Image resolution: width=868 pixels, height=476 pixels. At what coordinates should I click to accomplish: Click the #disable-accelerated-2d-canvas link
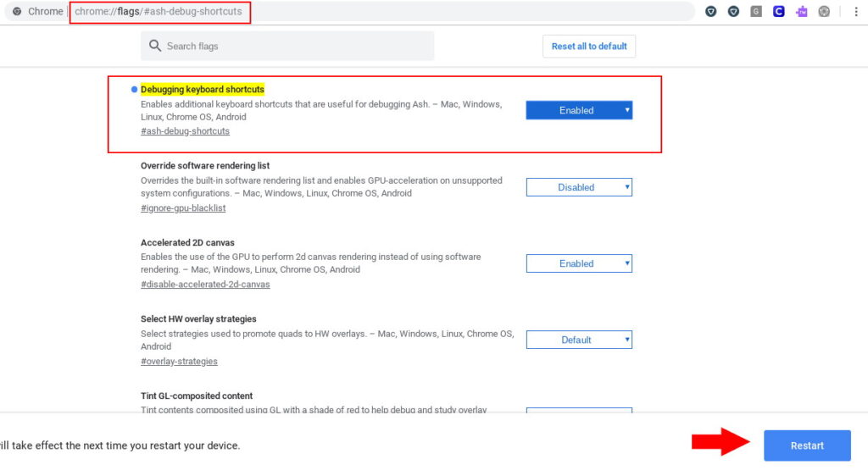[x=205, y=285]
